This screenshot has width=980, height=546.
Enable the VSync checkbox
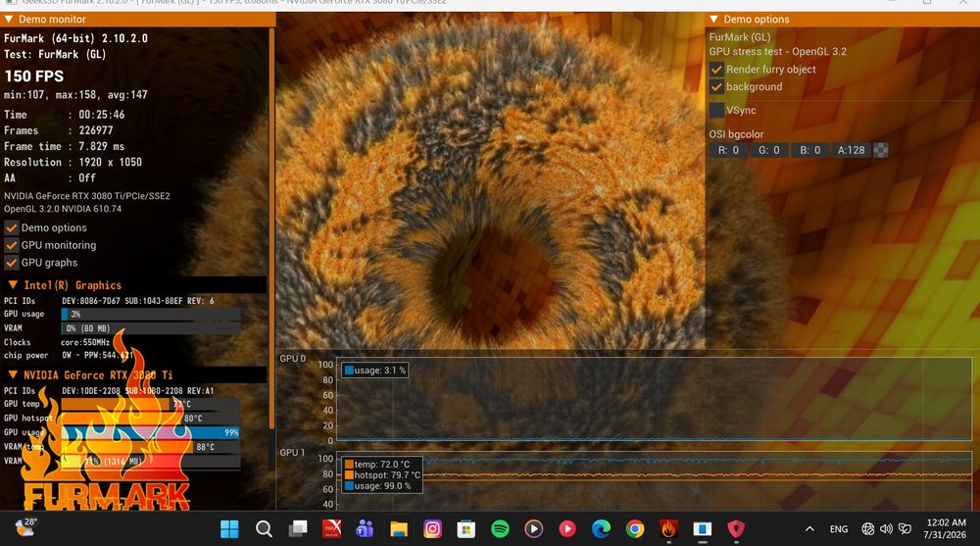point(716,110)
